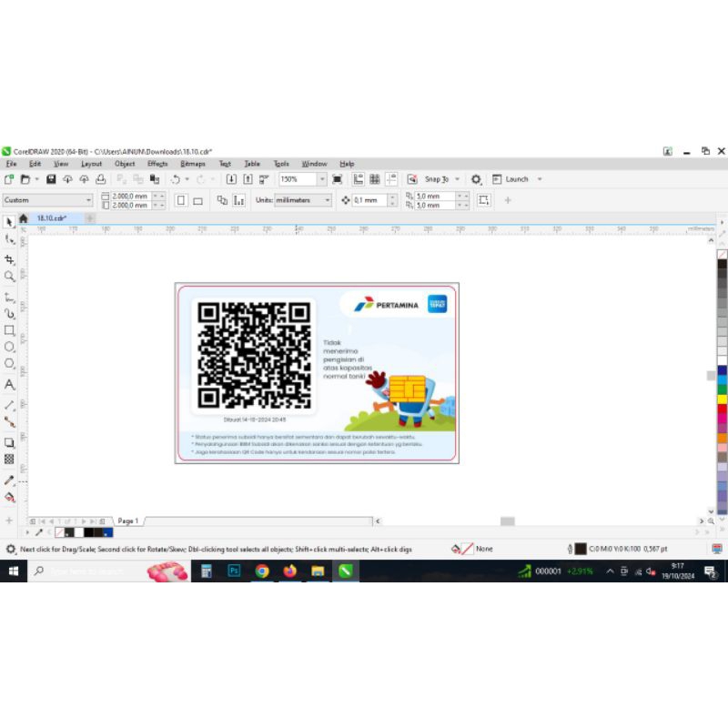Click the Snap To button

436,179
